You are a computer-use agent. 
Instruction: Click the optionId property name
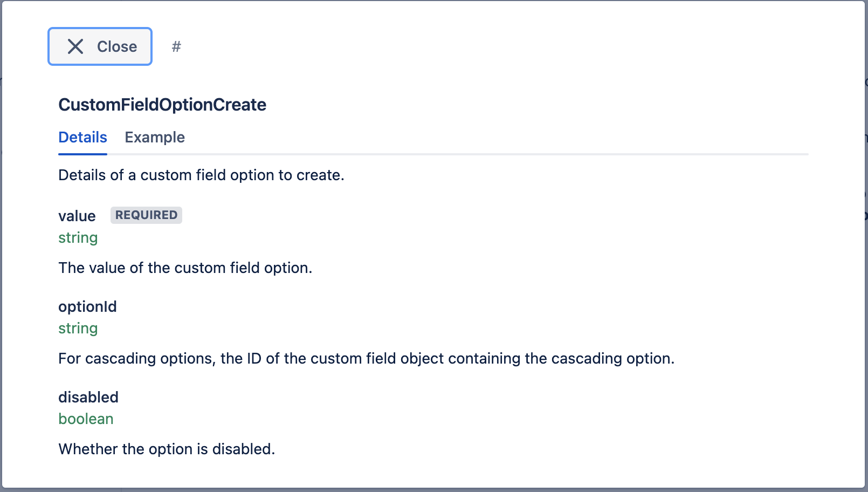[x=87, y=306]
